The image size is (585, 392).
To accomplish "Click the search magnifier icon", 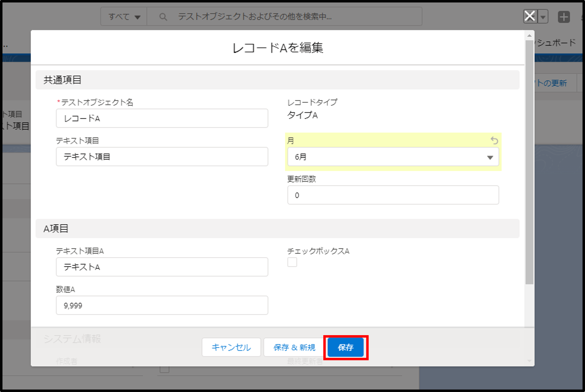I will 163,17.
